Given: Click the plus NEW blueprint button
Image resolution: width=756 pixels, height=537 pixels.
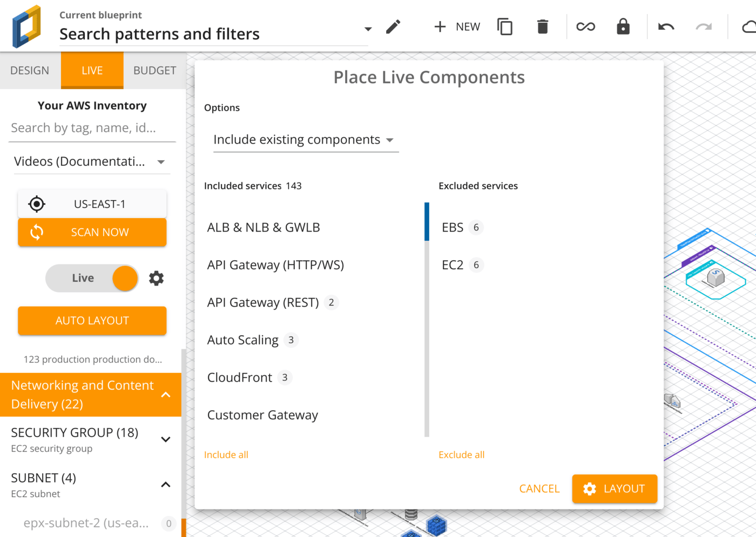Looking at the screenshot, I should point(457,26).
